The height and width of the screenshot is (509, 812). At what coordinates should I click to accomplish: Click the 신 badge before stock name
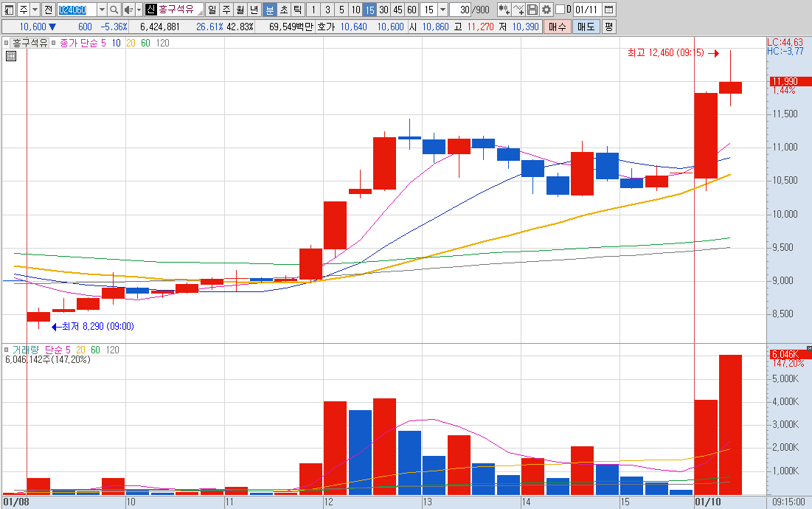pos(150,10)
